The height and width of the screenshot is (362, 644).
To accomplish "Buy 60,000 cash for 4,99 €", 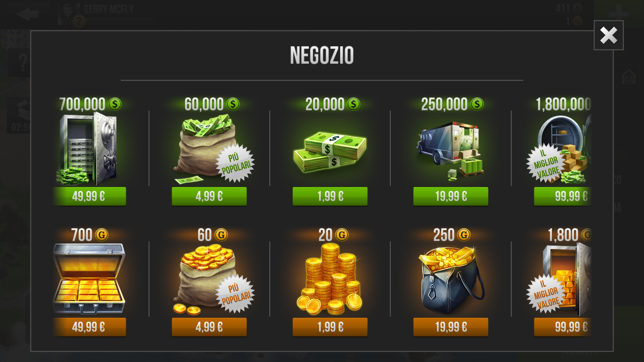I will click(x=209, y=196).
